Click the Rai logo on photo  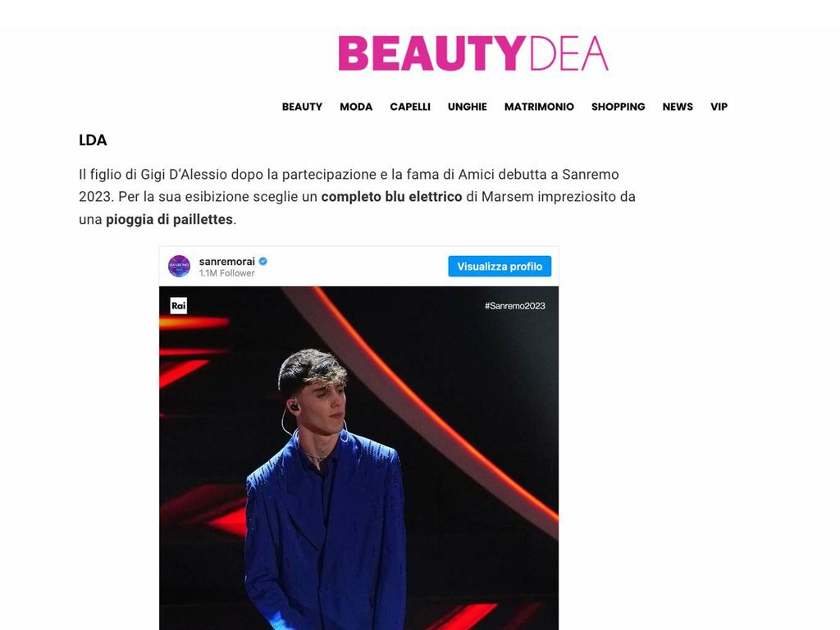[178, 306]
